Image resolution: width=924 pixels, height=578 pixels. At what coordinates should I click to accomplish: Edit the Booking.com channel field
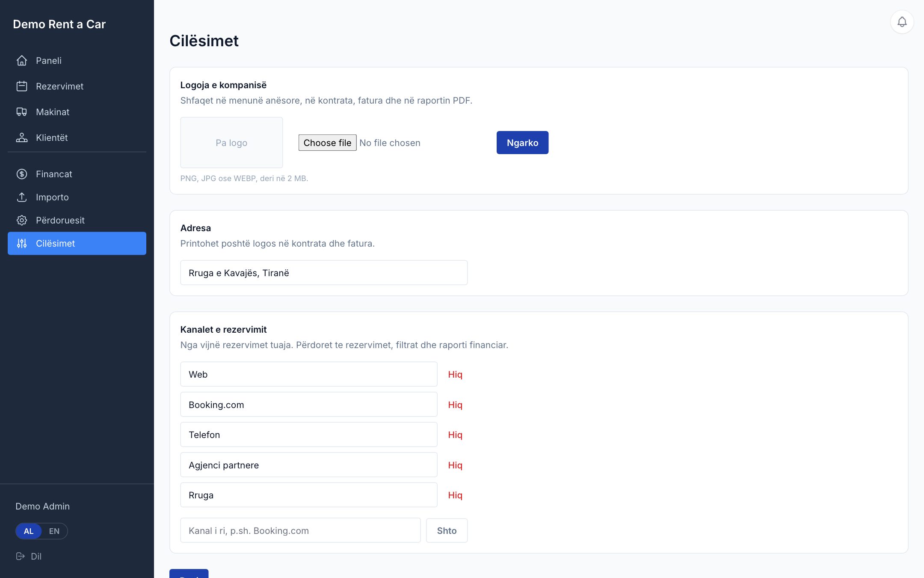(309, 405)
